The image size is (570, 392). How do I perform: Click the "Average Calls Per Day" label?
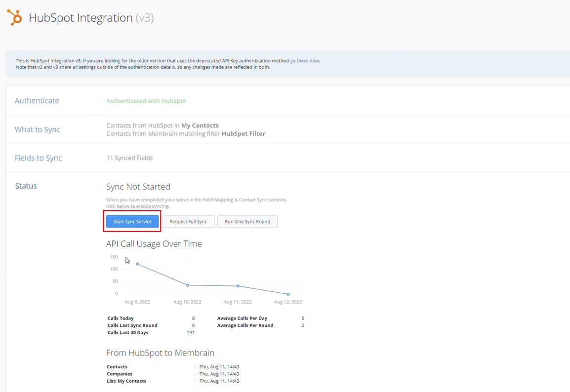click(x=242, y=318)
